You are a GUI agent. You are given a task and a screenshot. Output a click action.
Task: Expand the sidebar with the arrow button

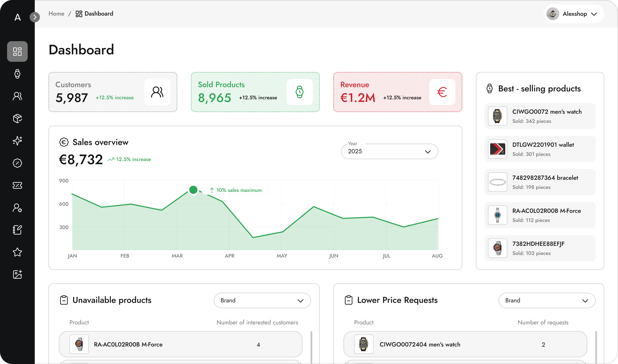point(35,17)
